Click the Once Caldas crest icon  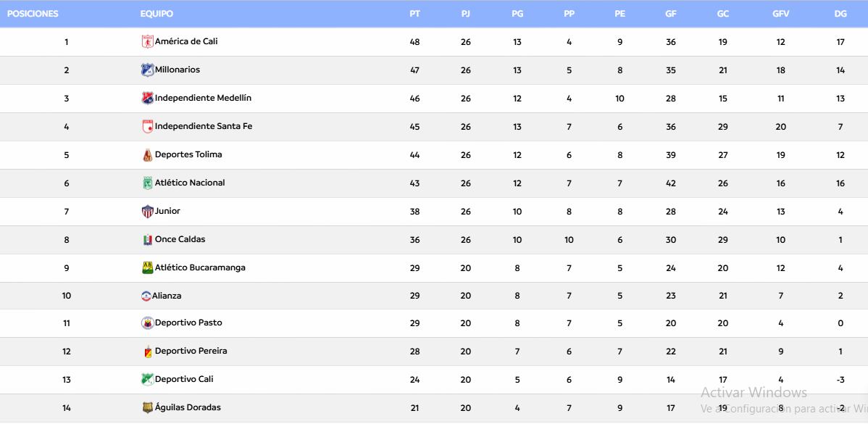(147, 240)
